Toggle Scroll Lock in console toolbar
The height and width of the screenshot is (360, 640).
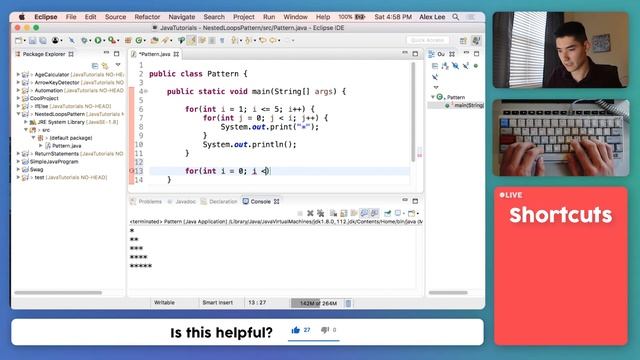(x=344, y=213)
